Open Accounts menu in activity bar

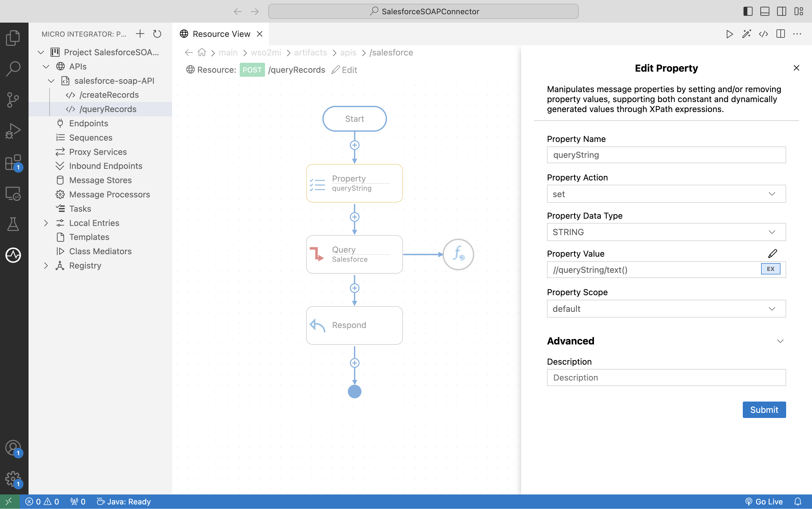coord(13,448)
